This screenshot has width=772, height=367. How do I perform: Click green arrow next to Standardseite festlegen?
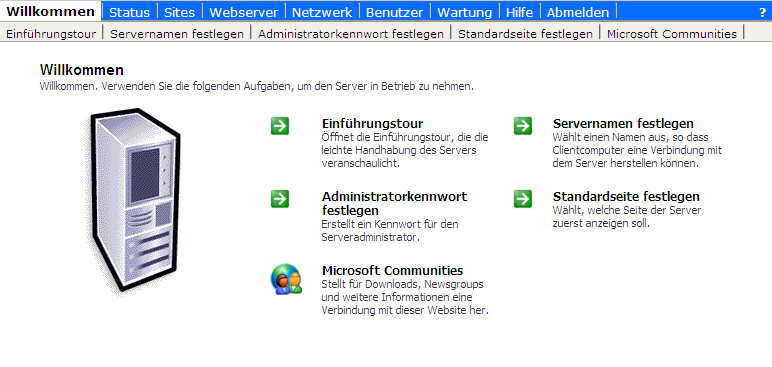coord(523,199)
